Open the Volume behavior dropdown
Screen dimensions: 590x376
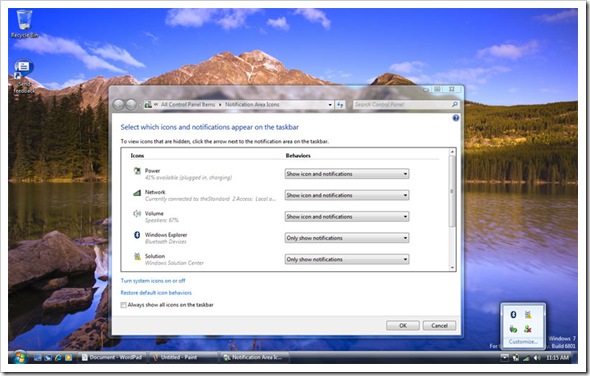[x=347, y=217]
